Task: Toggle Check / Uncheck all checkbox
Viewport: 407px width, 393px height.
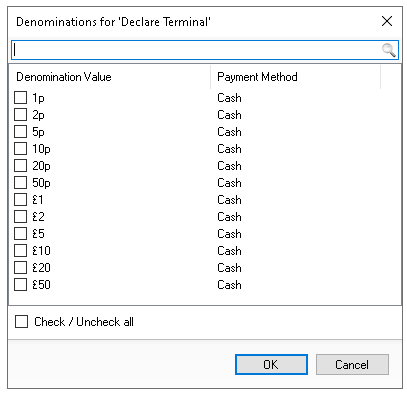Action: tap(21, 322)
